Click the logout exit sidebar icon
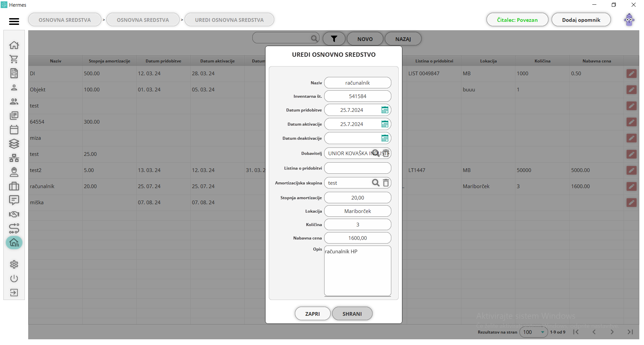The height and width of the screenshot is (345, 644). [14, 293]
